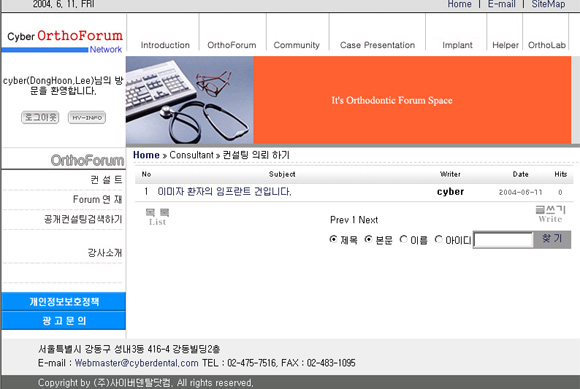580x389 pixels.
Task: Click the Subject column header
Action: click(x=282, y=174)
